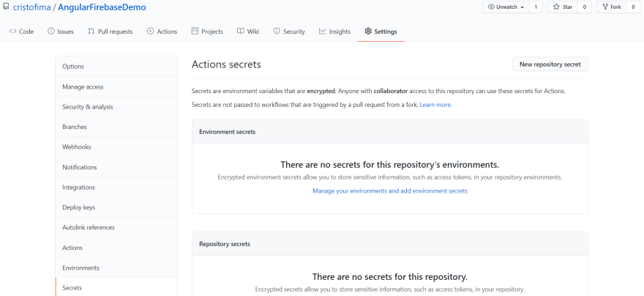Select Webhooks in settings sidebar
The width and height of the screenshot is (644, 296).
coord(77,147)
